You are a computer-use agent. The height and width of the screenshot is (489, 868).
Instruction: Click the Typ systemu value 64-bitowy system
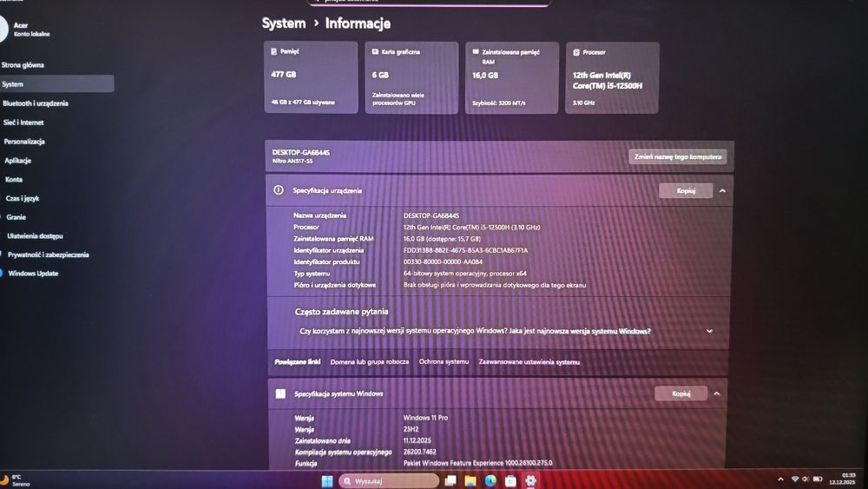click(465, 274)
